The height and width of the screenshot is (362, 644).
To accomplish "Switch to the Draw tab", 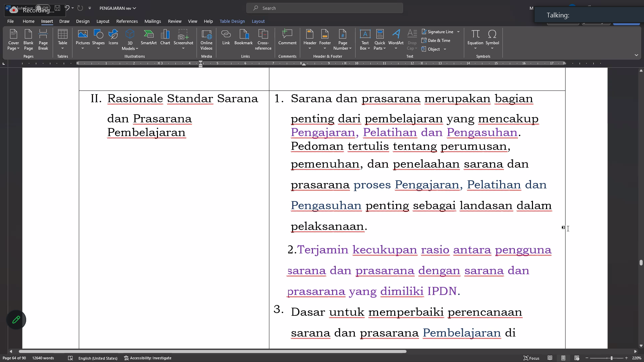I will point(64,21).
